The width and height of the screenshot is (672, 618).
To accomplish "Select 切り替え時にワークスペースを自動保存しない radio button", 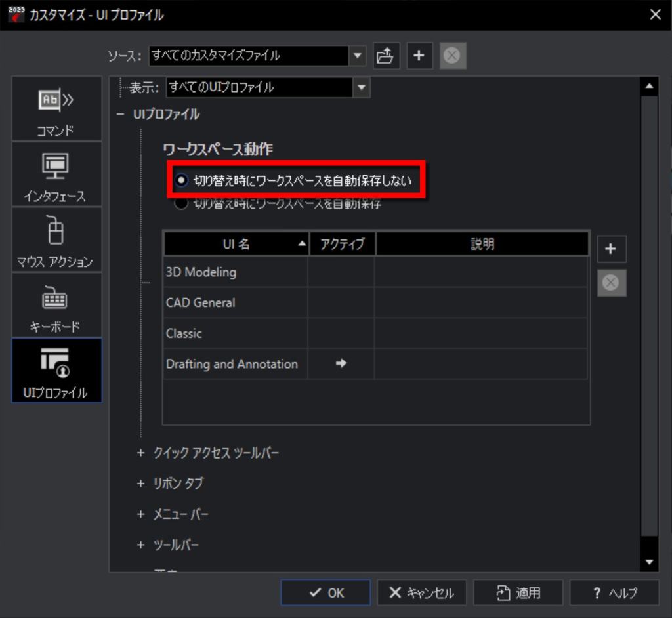I will coord(181,180).
